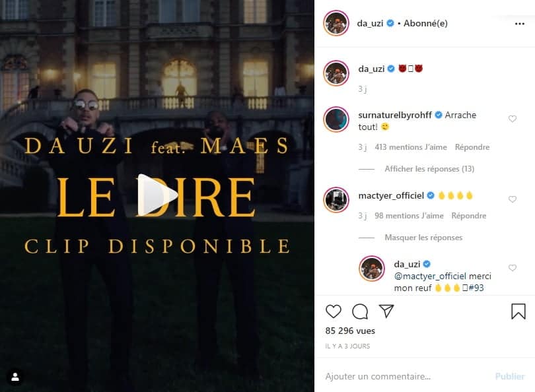Play the Le Dire video clip
Image resolution: width=535 pixels, height=392 pixels.
tap(158, 195)
